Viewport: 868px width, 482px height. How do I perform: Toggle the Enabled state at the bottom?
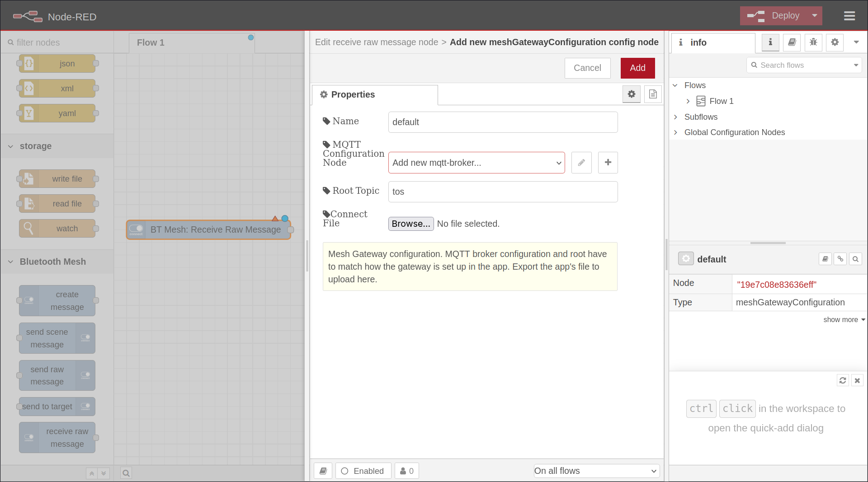(363, 471)
